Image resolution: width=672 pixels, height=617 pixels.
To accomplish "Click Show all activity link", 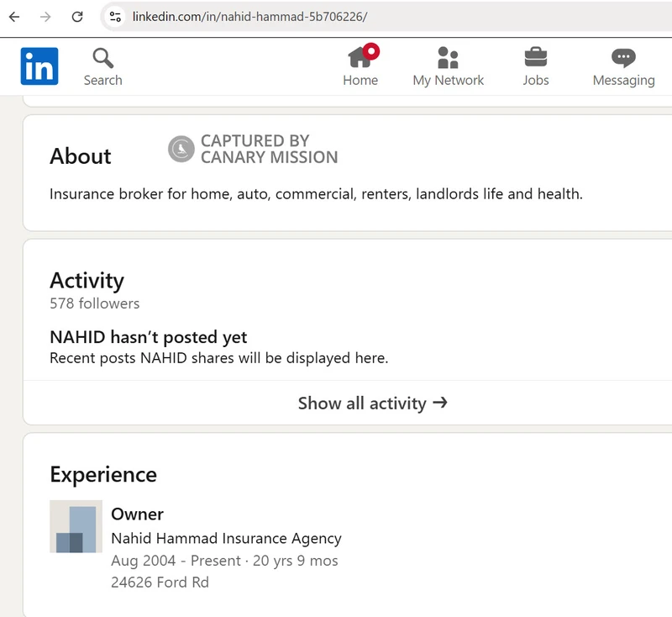I will coord(373,403).
